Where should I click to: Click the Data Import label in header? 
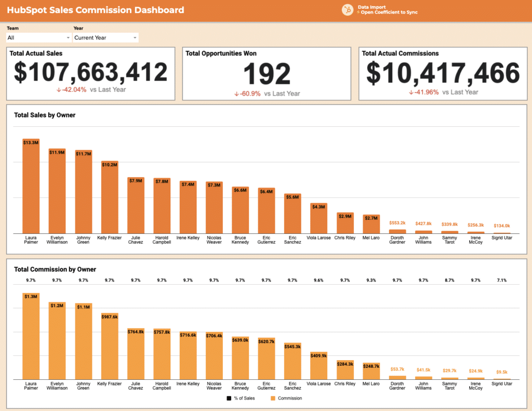pyautogui.click(x=371, y=7)
